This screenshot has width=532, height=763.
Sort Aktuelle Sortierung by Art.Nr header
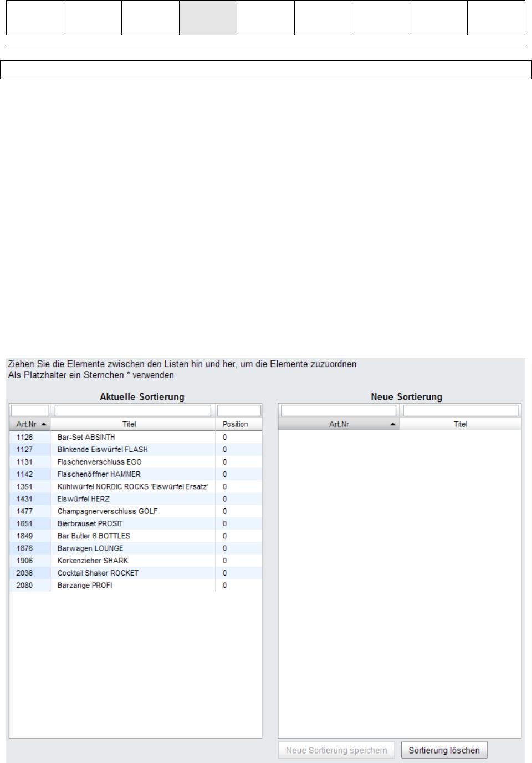point(30,424)
